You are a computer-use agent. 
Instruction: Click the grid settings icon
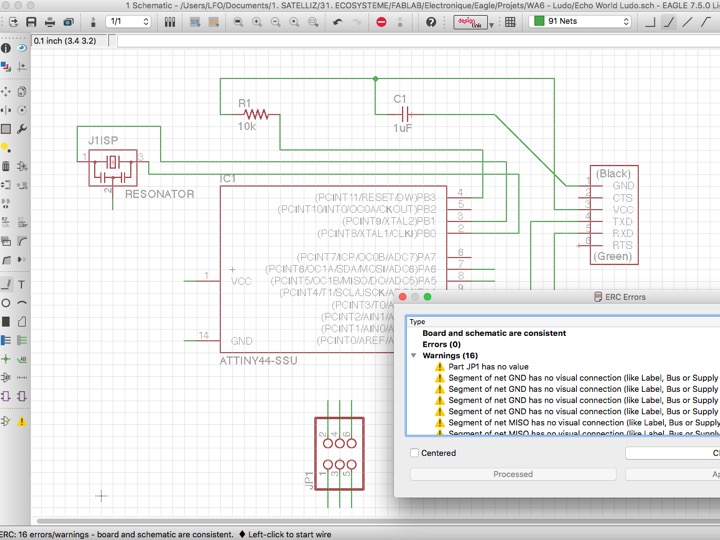(x=511, y=22)
